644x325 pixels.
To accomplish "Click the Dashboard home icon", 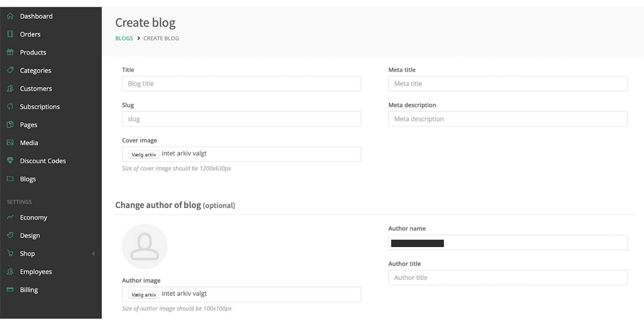I will click(x=10, y=16).
